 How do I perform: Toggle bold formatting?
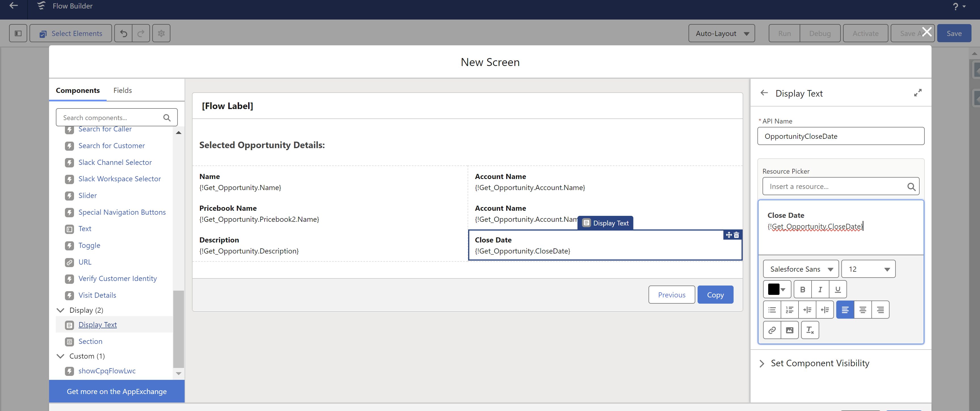802,289
